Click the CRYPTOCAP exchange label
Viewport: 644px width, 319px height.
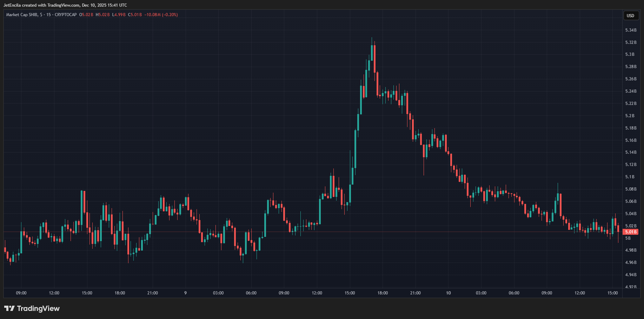pyautogui.click(x=65, y=15)
